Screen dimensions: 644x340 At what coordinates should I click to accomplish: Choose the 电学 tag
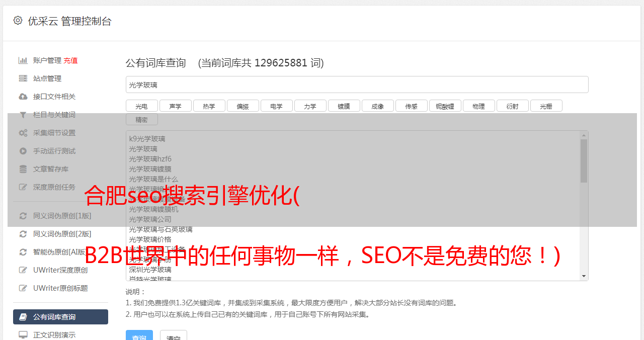tap(276, 106)
